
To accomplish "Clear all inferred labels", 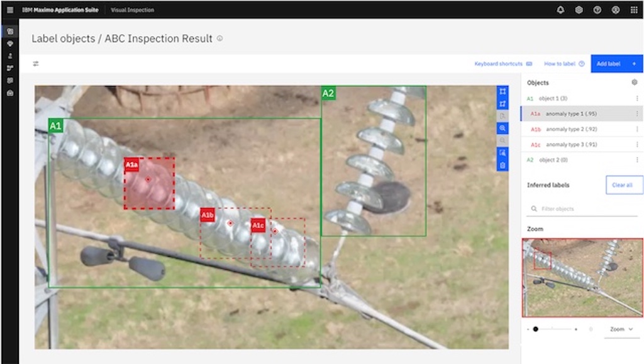I will 624,185.
